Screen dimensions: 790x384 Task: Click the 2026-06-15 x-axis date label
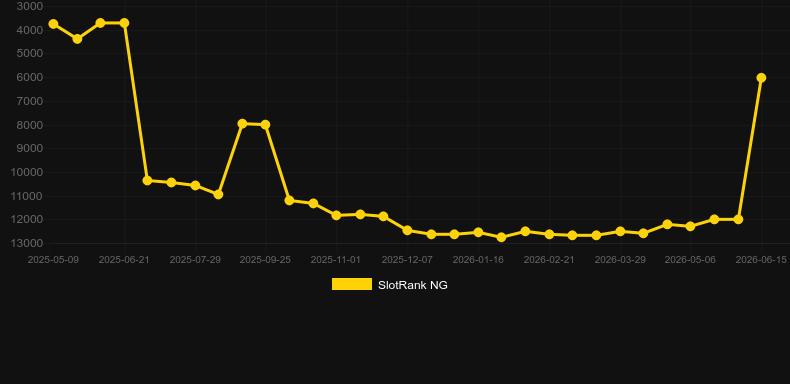tap(761, 260)
